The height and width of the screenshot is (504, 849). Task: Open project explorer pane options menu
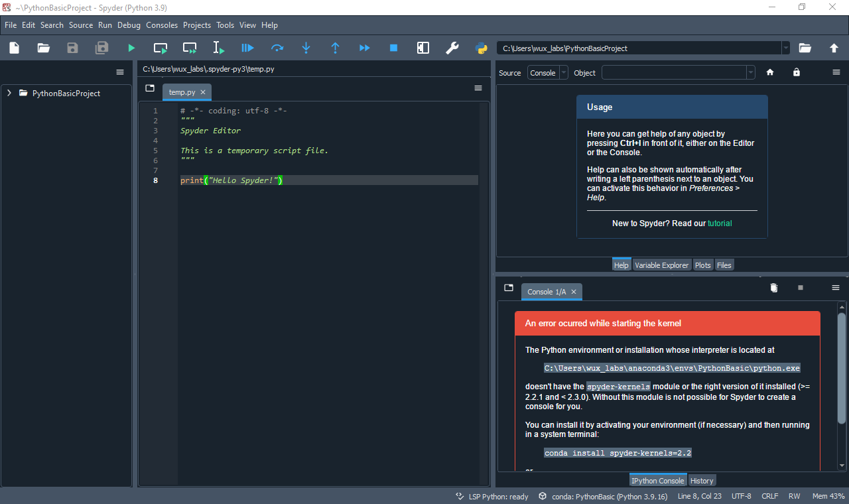120,72
